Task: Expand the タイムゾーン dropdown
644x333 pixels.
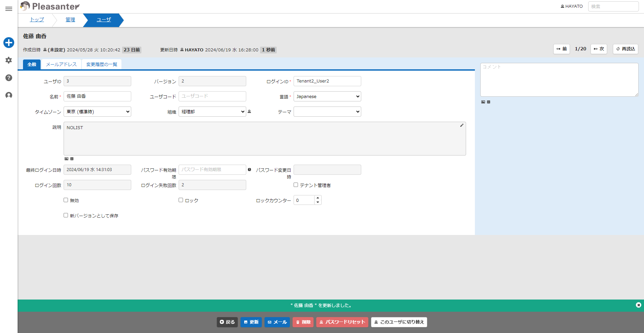Action: (97, 112)
